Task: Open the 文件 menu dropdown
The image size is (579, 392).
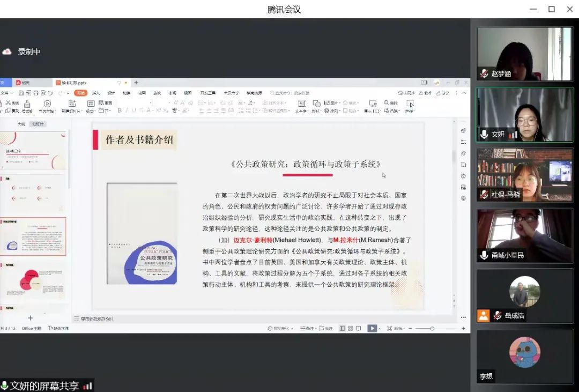Action: coord(5,93)
